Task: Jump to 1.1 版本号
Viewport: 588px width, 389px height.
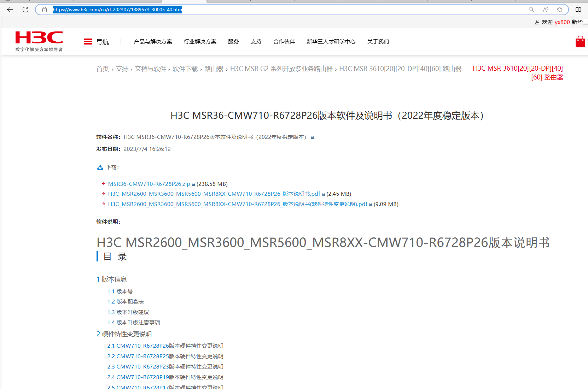Action: coord(120,291)
